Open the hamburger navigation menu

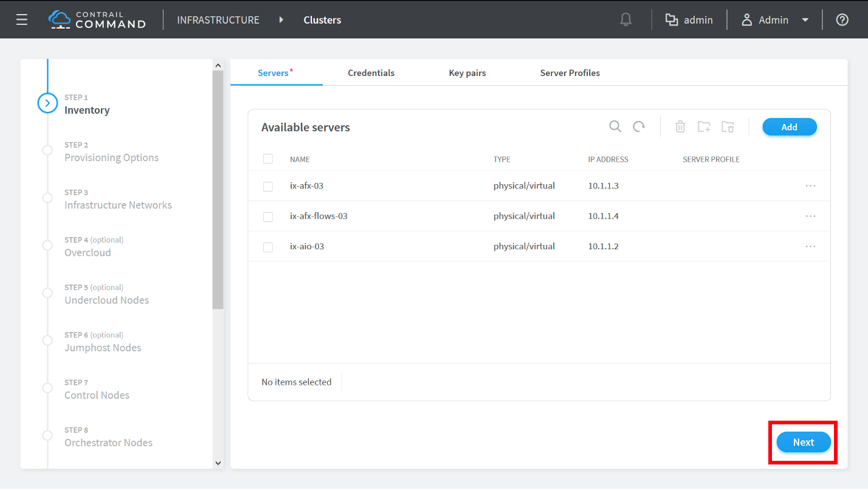click(22, 20)
